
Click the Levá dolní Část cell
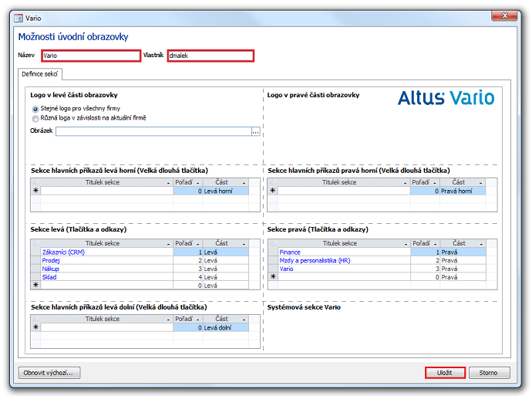pyautogui.click(x=226, y=327)
